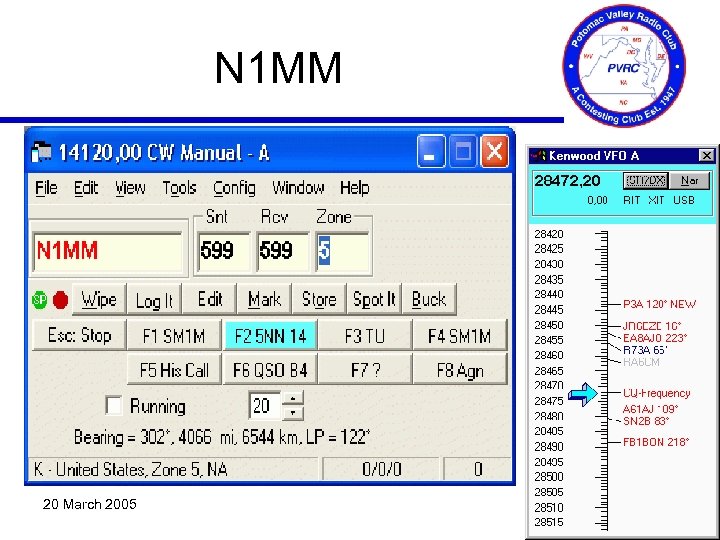Screen dimensions: 720x540
Task: Open the Help menu
Action: tap(354, 188)
